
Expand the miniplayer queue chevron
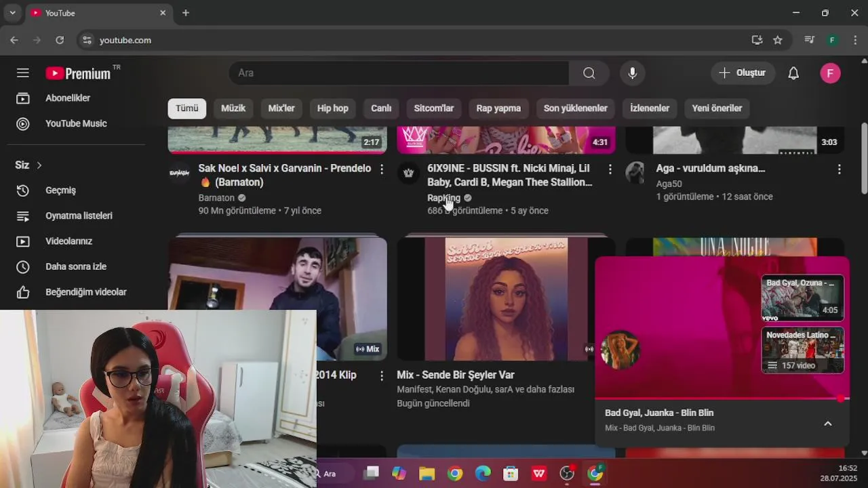827,424
